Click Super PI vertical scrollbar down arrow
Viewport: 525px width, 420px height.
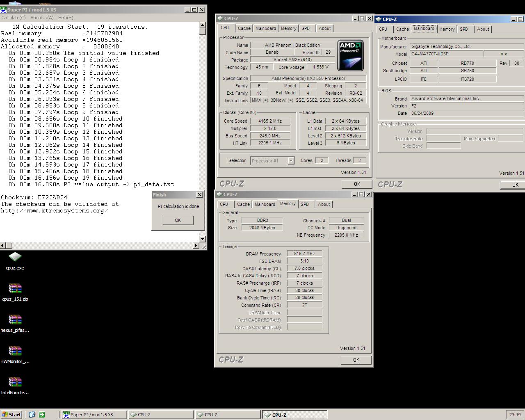point(202,239)
